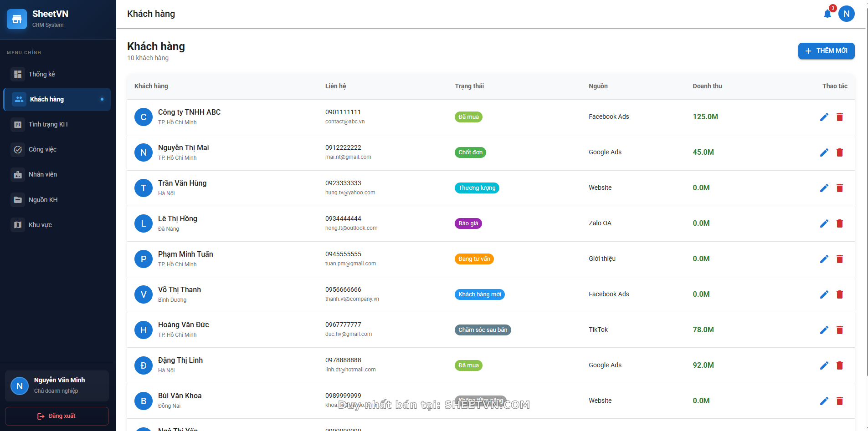
Task: Click the Nguyễn Văn Minh profile card
Action: tap(57, 385)
